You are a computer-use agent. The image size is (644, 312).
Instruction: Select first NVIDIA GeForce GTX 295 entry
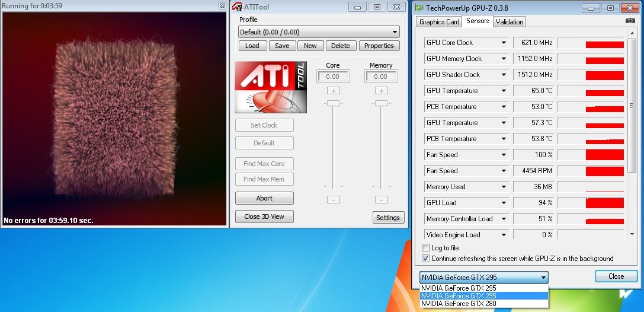tap(484, 288)
